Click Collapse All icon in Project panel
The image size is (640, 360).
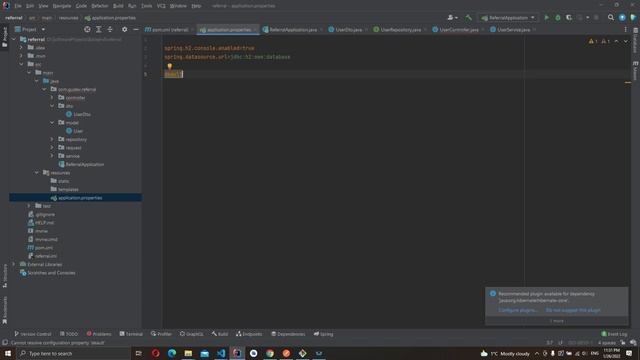(x=110, y=29)
